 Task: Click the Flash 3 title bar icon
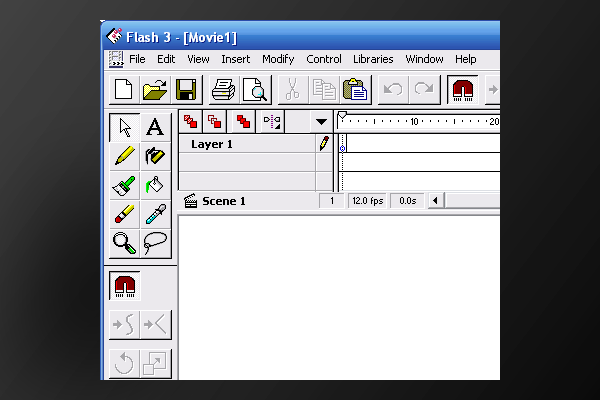[114, 36]
